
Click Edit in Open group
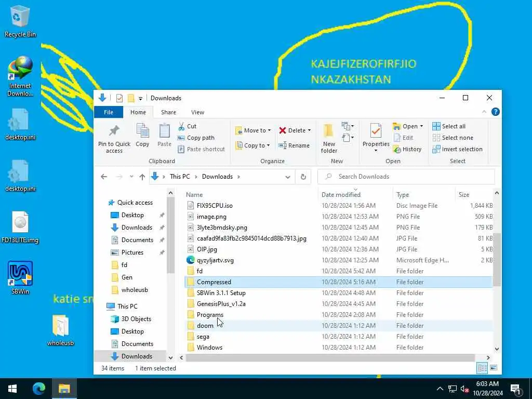[x=403, y=138]
